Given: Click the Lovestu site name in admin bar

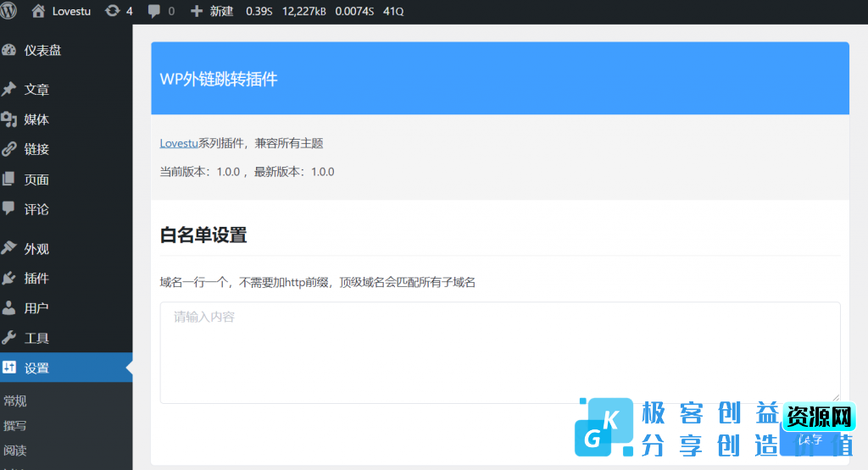Looking at the screenshot, I should coord(71,11).
